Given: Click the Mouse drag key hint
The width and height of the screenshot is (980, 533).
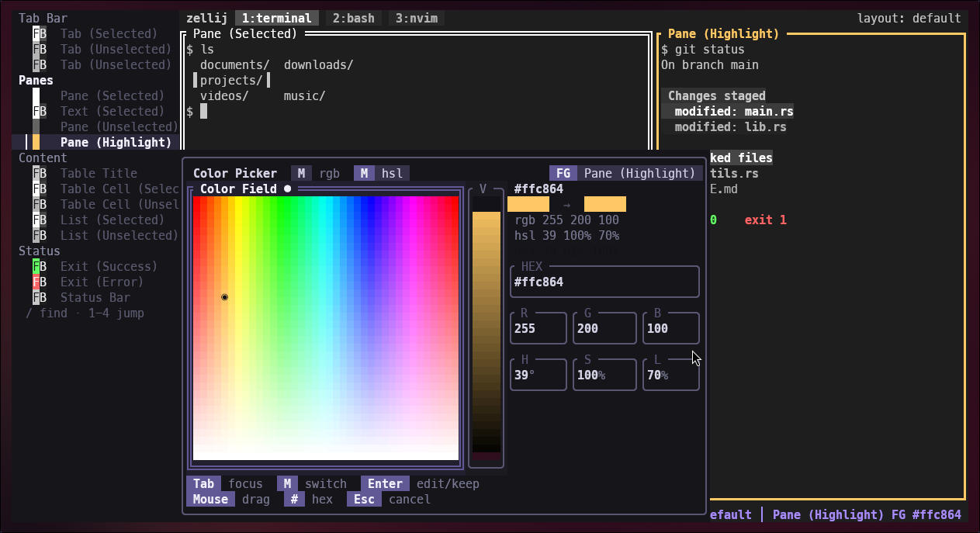Looking at the screenshot, I should [x=228, y=499].
